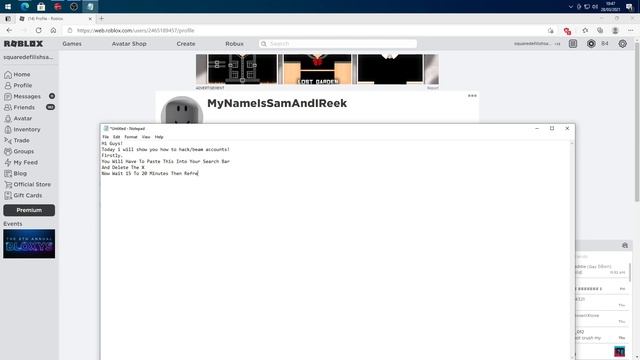This screenshot has height=360, width=640.
Task: Click the squaredefillshsa username at sidebar top
Action: click(28, 57)
